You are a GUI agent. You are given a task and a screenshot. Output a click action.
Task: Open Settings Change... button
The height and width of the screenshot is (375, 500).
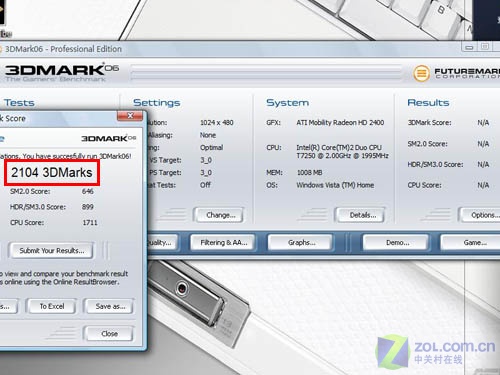220,215
